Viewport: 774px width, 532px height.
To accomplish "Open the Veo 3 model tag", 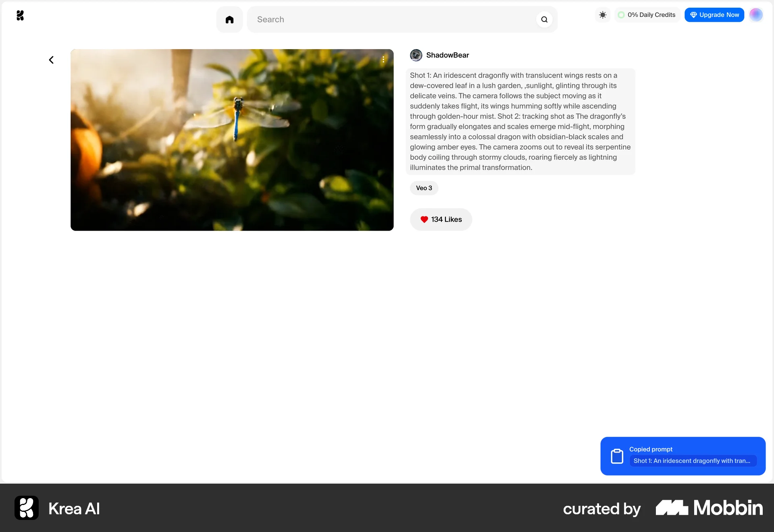I will pyautogui.click(x=424, y=188).
